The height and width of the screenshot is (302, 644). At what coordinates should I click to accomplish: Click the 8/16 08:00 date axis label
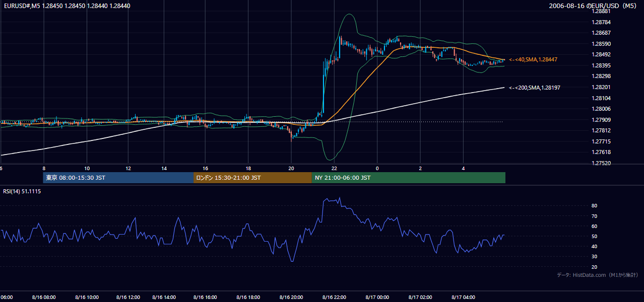tap(45, 297)
